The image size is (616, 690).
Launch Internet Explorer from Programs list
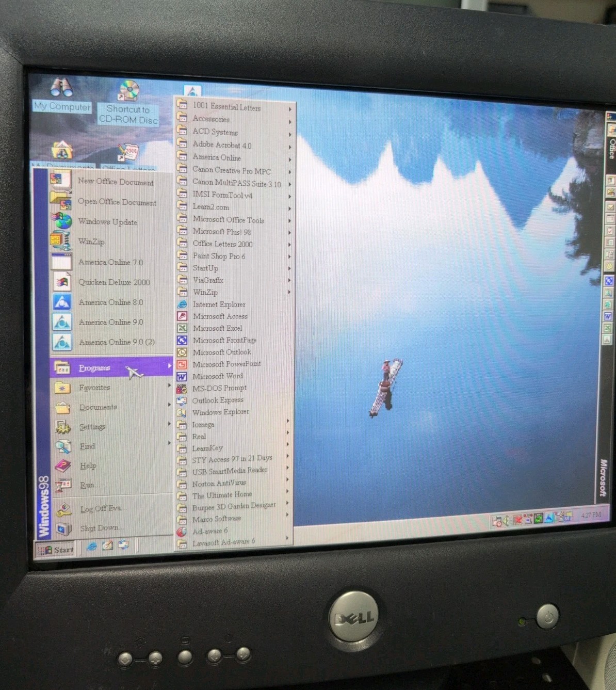[x=235, y=304]
